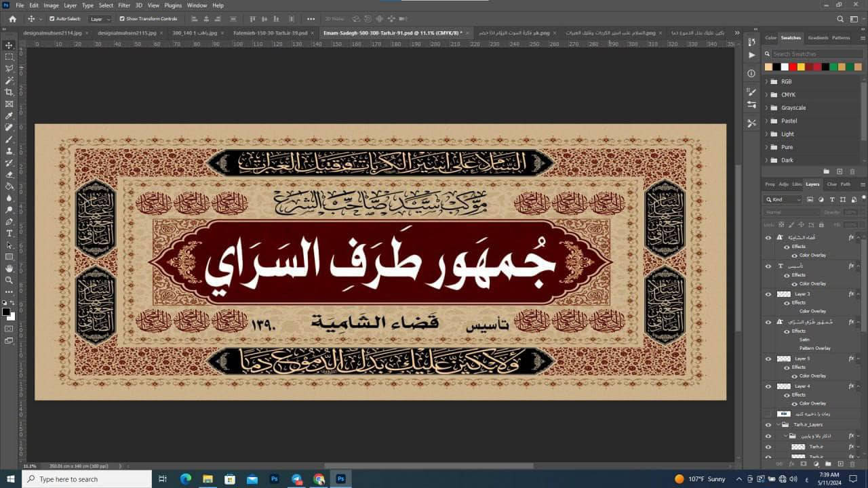Hide the Layer 3 layer visibility
This screenshot has width=868, height=488.
coord(769,293)
